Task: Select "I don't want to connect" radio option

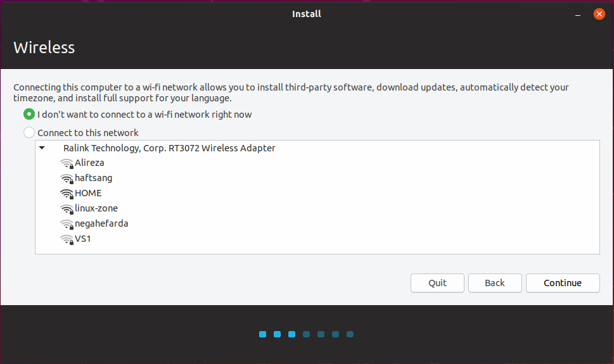Action: point(29,115)
